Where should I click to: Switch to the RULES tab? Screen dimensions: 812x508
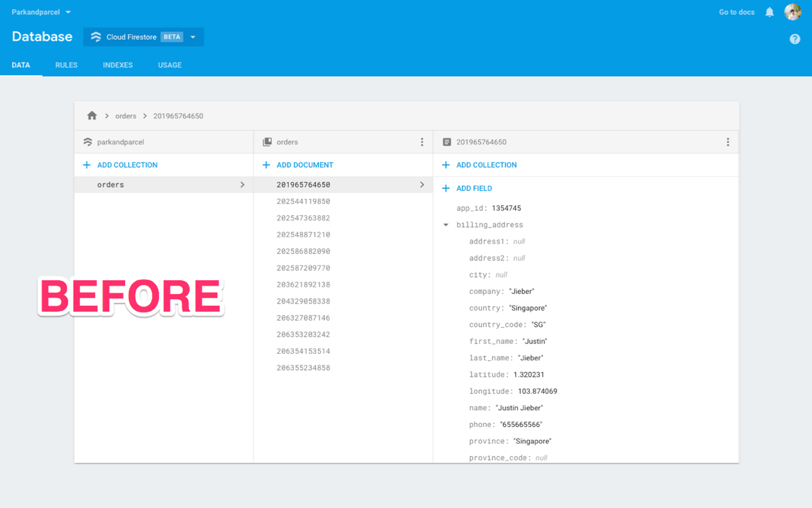pos(66,65)
